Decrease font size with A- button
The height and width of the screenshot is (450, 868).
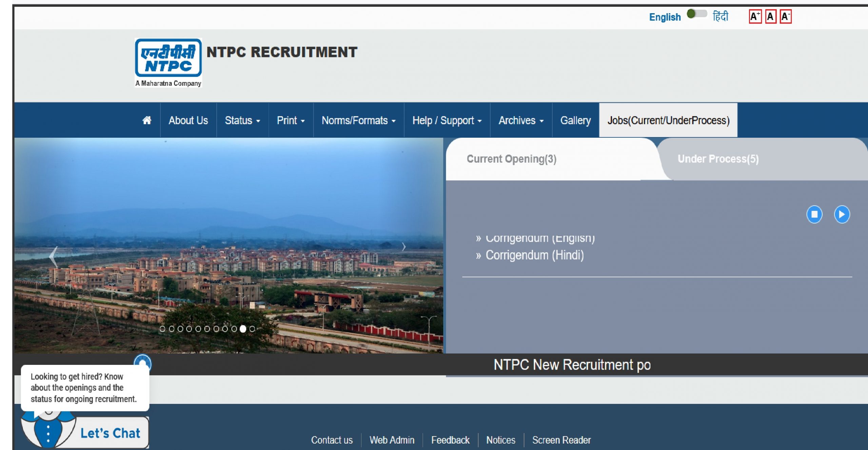(x=785, y=16)
